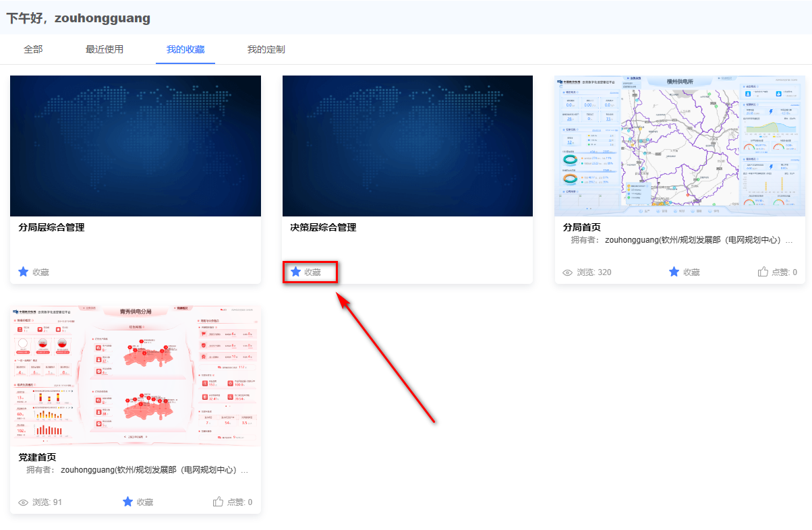
Task: Click the 党建首页 title text
Action: pos(37,458)
